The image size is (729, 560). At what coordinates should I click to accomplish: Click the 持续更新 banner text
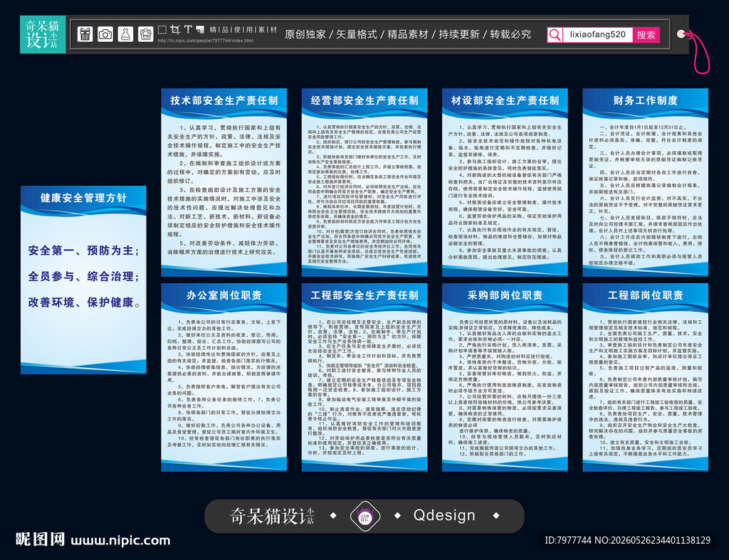[459, 34]
